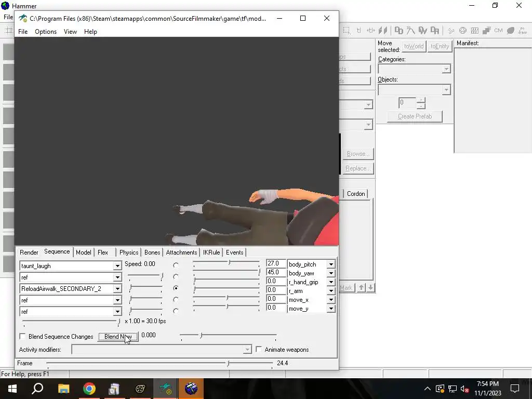Toggle the '<tl>' scaling texture lock icon
Screen dimensions: 532x399
[370, 31]
